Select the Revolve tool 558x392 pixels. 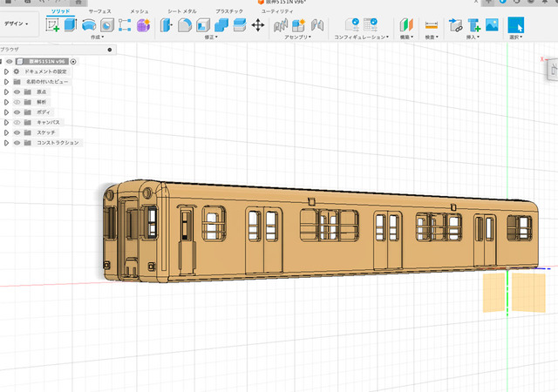pos(89,25)
